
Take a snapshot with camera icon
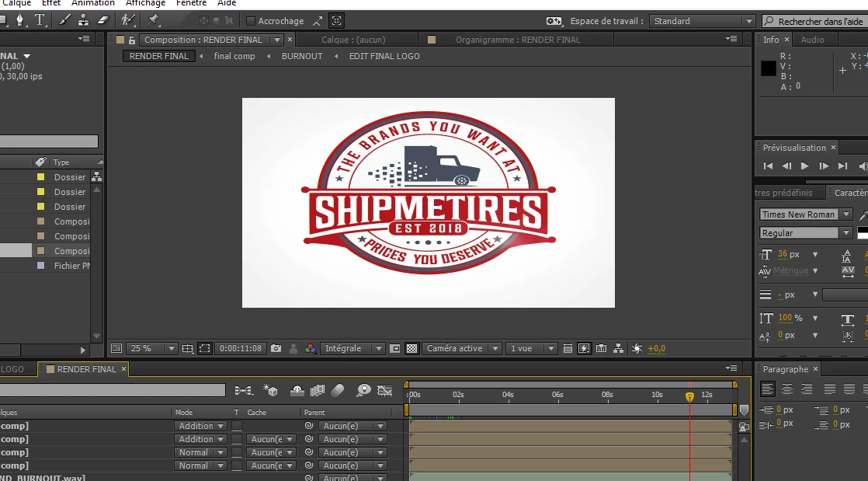[x=276, y=349]
